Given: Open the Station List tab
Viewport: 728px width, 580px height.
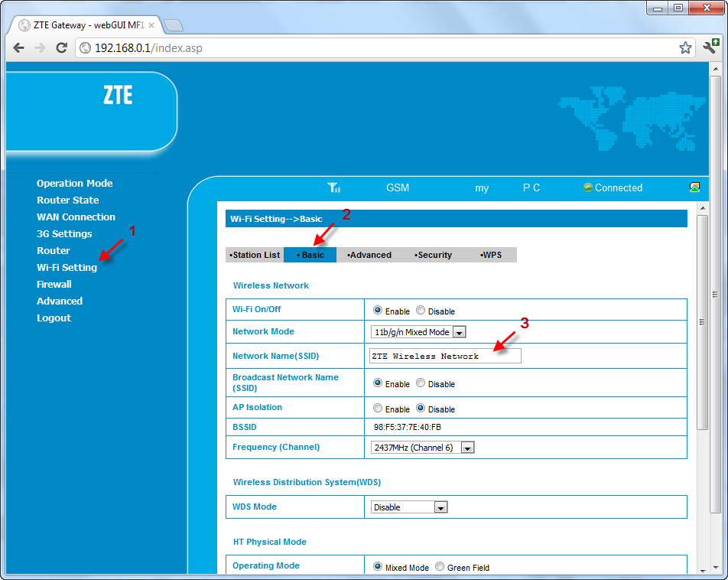Looking at the screenshot, I should coord(255,255).
